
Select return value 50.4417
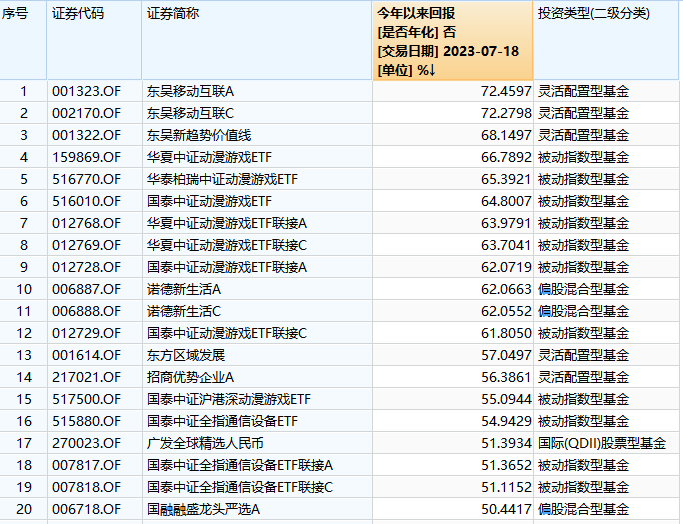point(506,509)
